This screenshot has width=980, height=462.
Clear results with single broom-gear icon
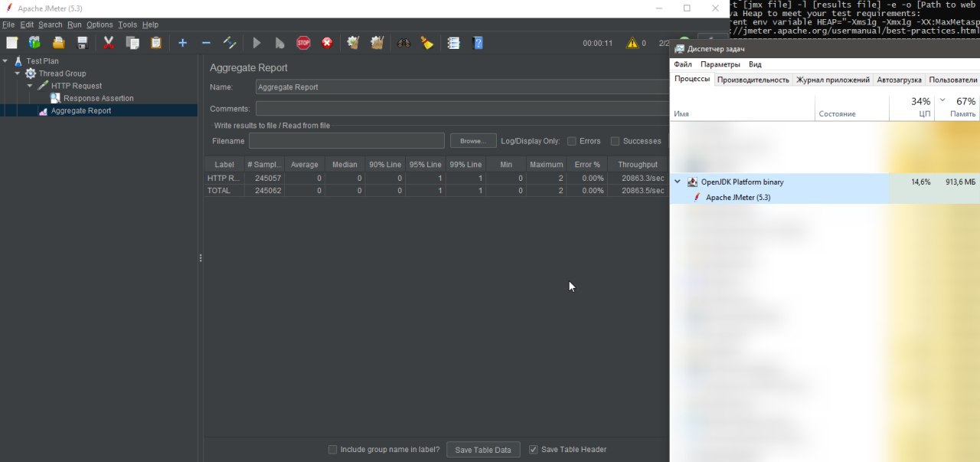point(353,43)
